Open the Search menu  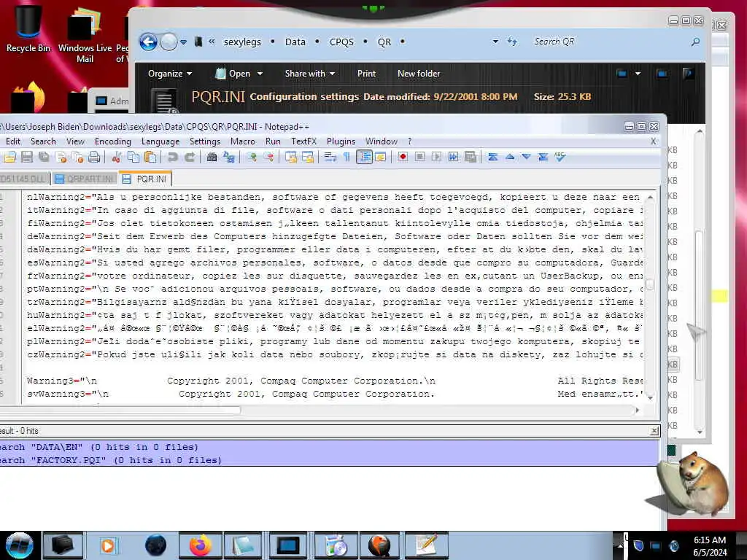pos(43,141)
